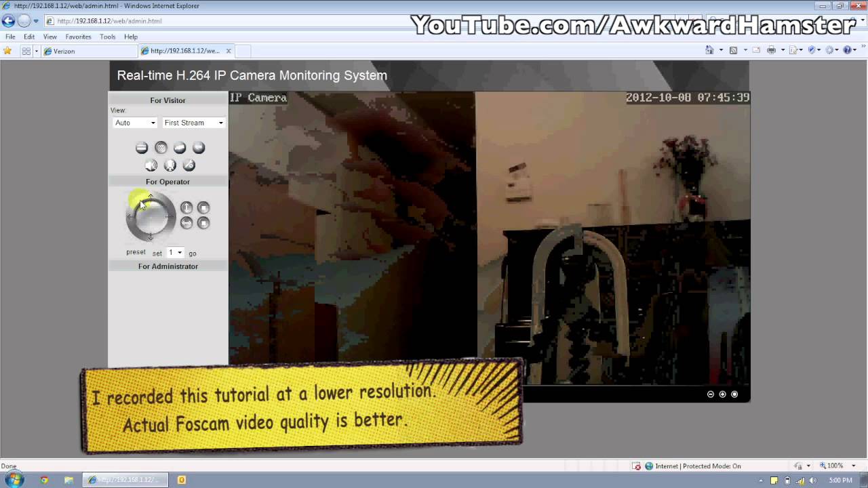Open the File menu
Image resolution: width=868 pixels, height=488 pixels.
[10, 37]
